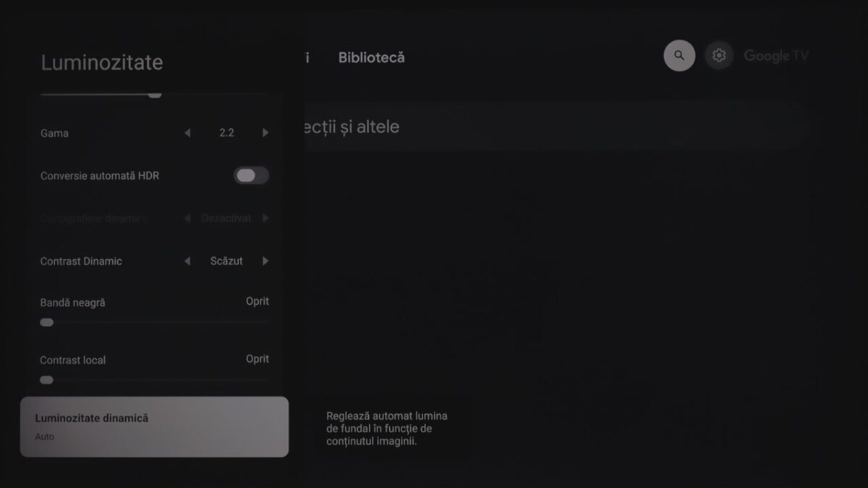Click the Scăzut value of Contrast Dinamic

pos(226,261)
